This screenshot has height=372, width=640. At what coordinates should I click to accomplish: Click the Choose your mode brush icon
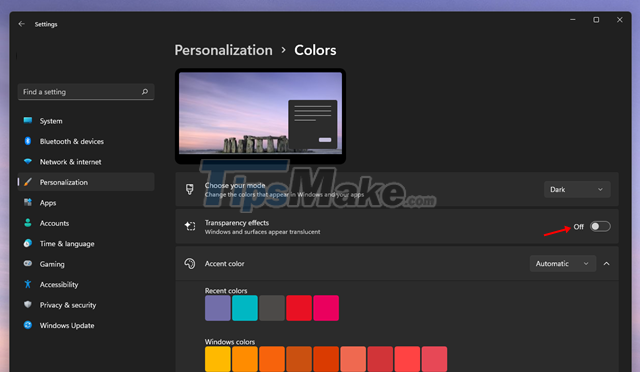(x=190, y=189)
